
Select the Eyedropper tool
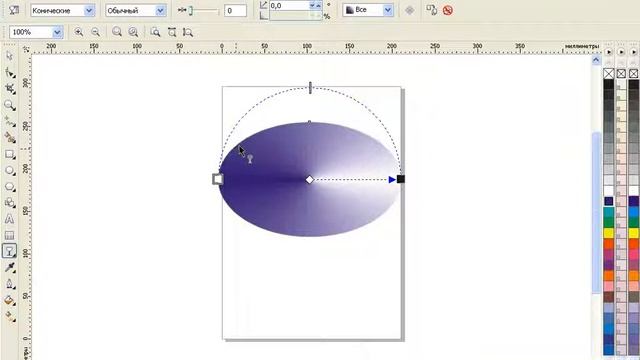tap(9, 267)
